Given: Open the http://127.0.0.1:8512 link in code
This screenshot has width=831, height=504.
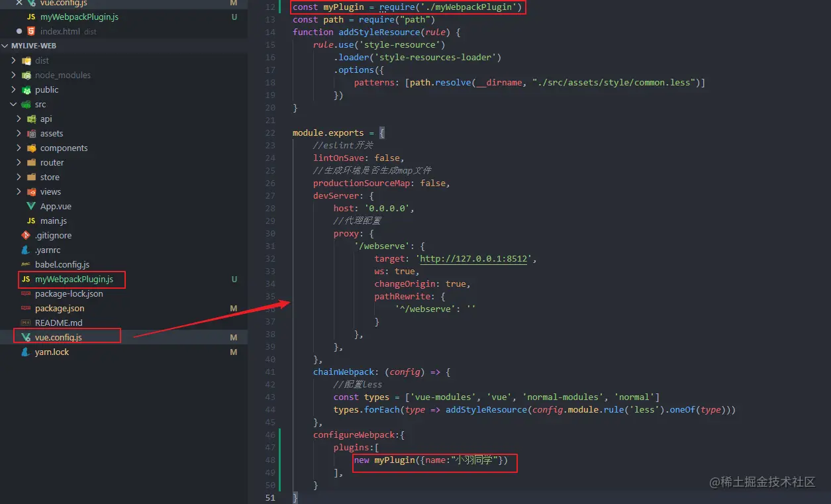Looking at the screenshot, I should pyautogui.click(x=474, y=258).
